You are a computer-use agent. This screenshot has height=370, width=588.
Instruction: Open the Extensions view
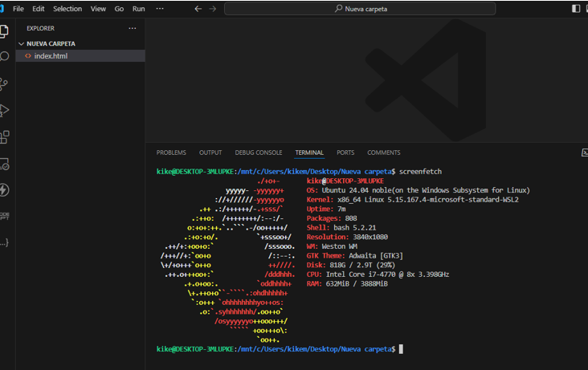5,136
